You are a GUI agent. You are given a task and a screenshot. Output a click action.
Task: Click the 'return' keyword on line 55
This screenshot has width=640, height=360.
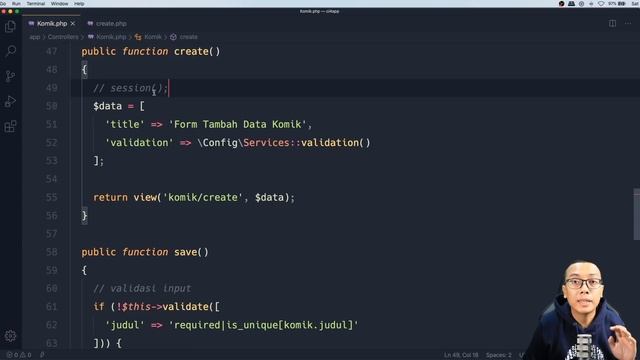pyautogui.click(x=110, y=198)
